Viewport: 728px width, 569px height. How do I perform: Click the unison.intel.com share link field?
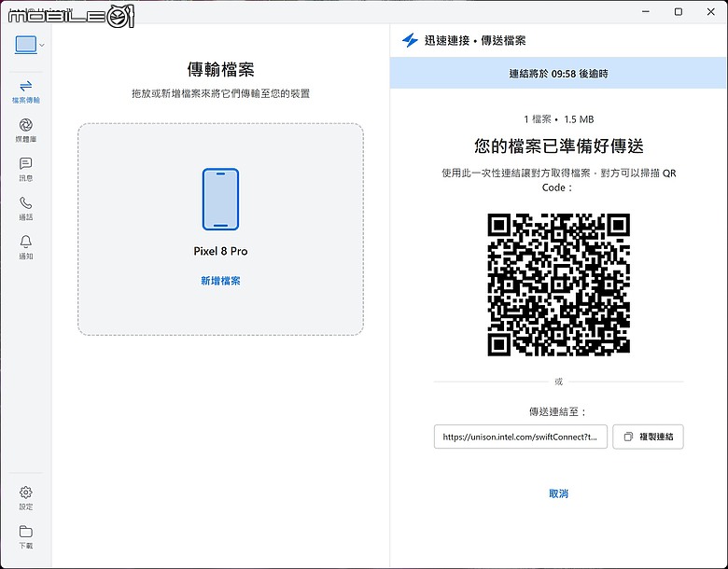[521, 437]
